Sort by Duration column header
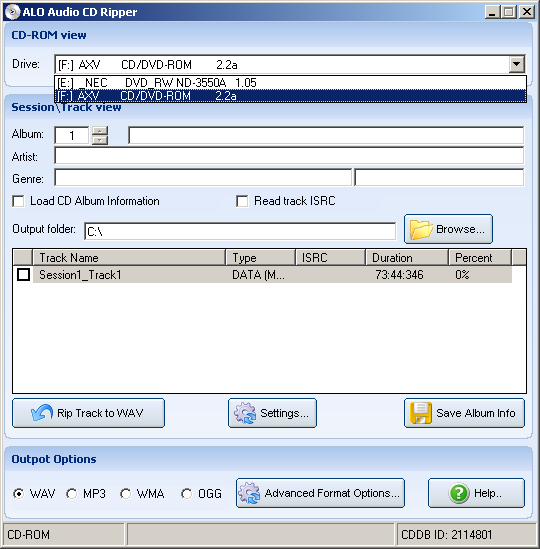The image size is (540, 549). pyautogui.click(x=407, y=258)
